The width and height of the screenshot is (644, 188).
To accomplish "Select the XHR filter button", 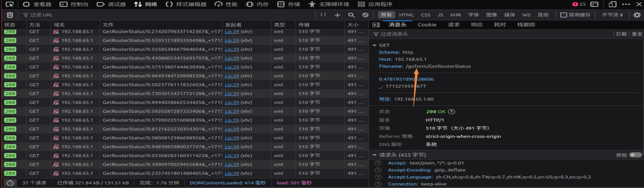I will pyautogui.click(x=455, y=15).
